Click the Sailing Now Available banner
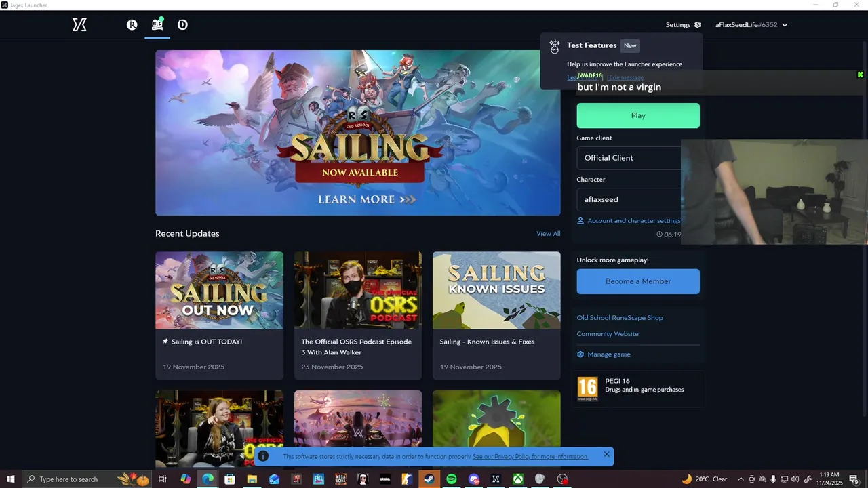The image size is (868, 488). click(358, 133)
